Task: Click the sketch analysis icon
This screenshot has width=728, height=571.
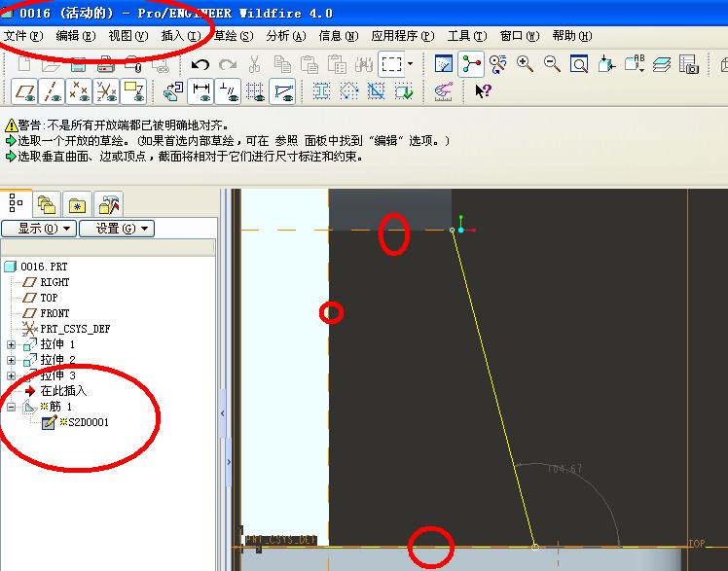Action: point(444,91)
